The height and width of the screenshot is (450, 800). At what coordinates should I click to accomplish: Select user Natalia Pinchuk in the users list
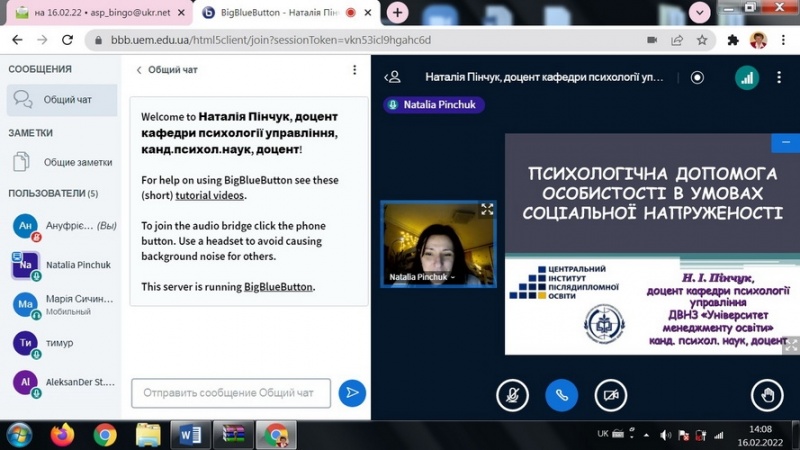[x=79, y=265]
